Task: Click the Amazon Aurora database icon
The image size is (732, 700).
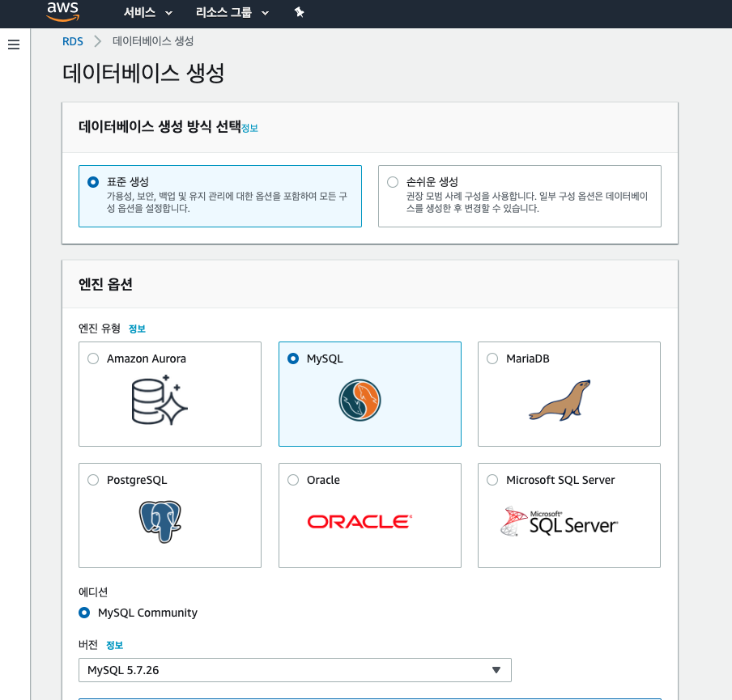Action: (x=160, y=401)
